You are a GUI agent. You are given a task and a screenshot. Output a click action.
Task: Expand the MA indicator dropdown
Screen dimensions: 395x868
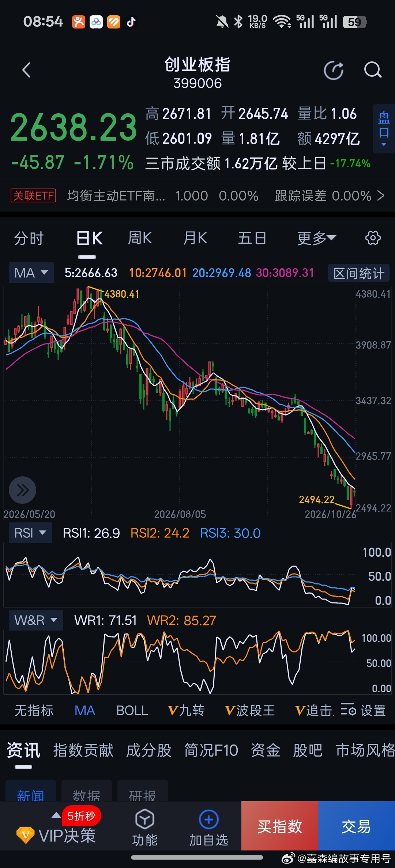pyautogui.click(x=31, y=273)
